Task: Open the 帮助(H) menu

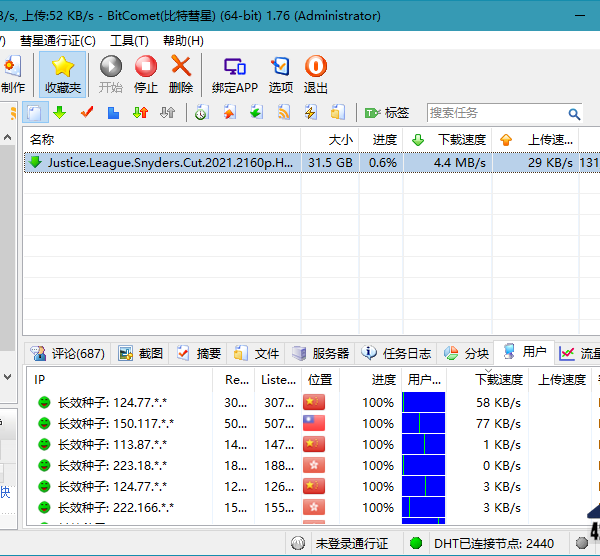Action: click(182, 41)
